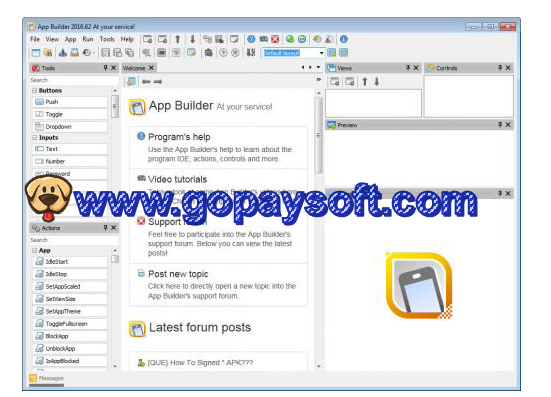551x397 pixels.
Task: Open the Run menu
Action: point(88,39)
